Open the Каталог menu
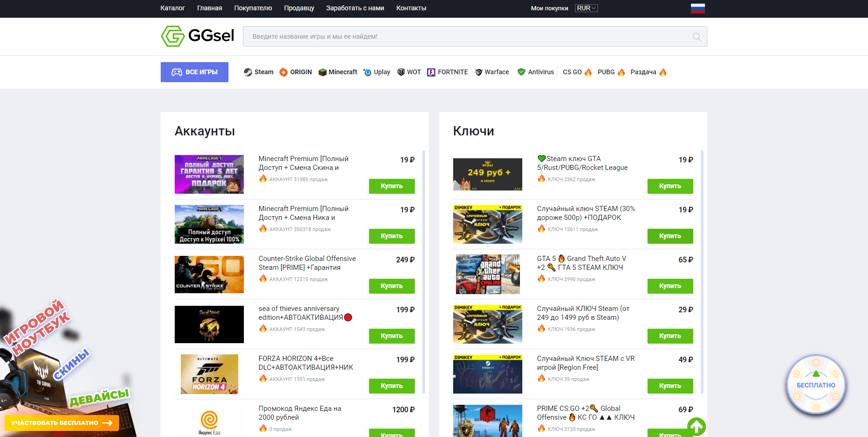This screenshot has height=437, width=868. point(172,8)
